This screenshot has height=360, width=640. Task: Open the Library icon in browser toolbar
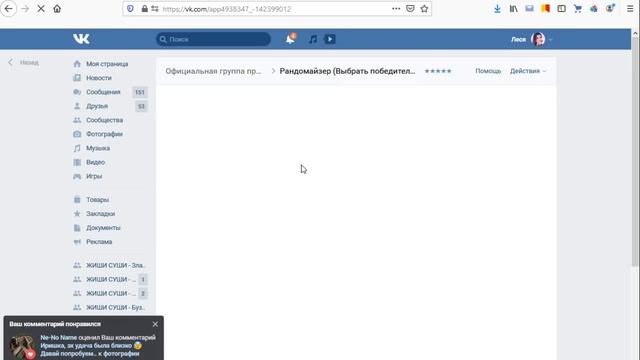(x=513, y=9)
